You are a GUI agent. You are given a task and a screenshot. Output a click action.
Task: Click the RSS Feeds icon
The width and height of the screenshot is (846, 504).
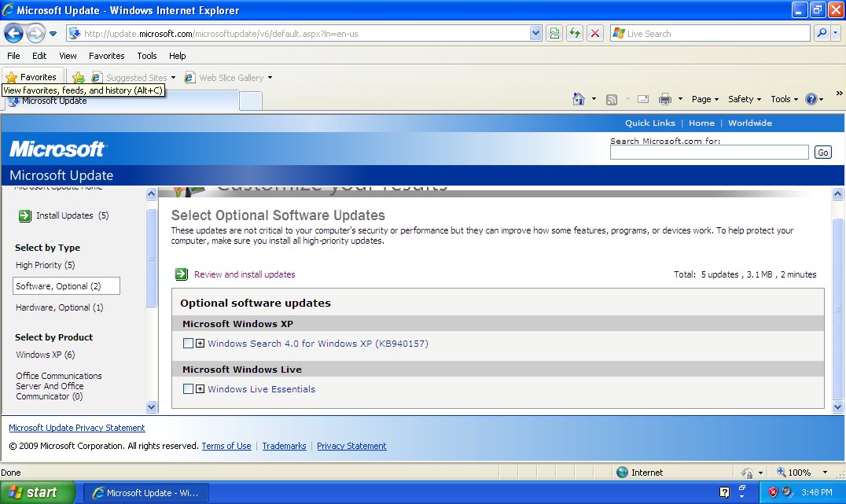(x=611, y=99)
